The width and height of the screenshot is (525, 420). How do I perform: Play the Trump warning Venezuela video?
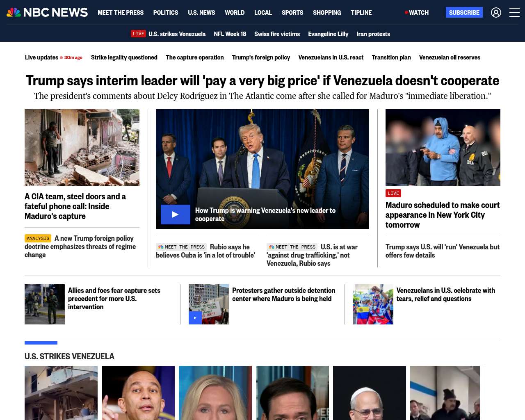click(175, 215)
